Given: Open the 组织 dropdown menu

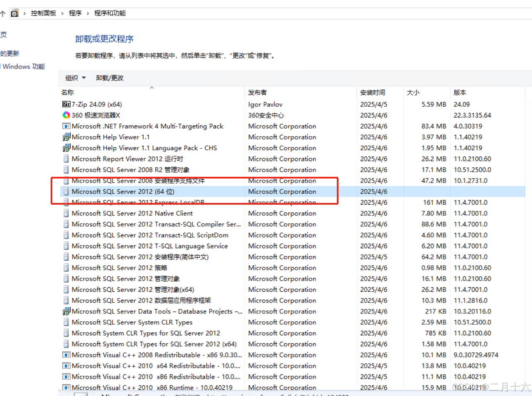Looking at the screenshot, I should (76, 78).
